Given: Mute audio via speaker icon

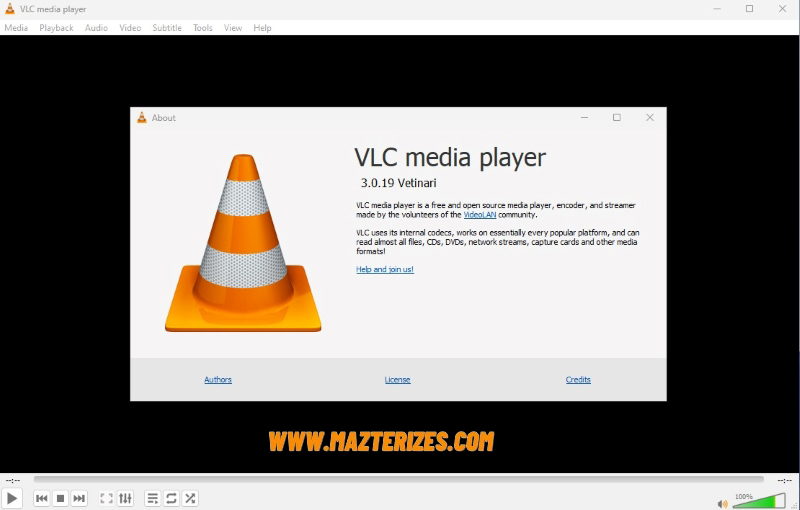Looking at the screenshot, I should point(722,504).
